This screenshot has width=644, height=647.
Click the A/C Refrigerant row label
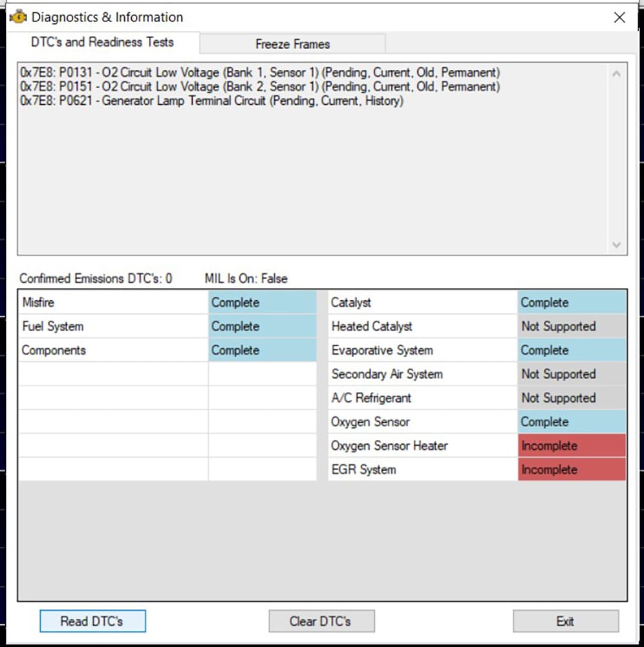[370, 398]
